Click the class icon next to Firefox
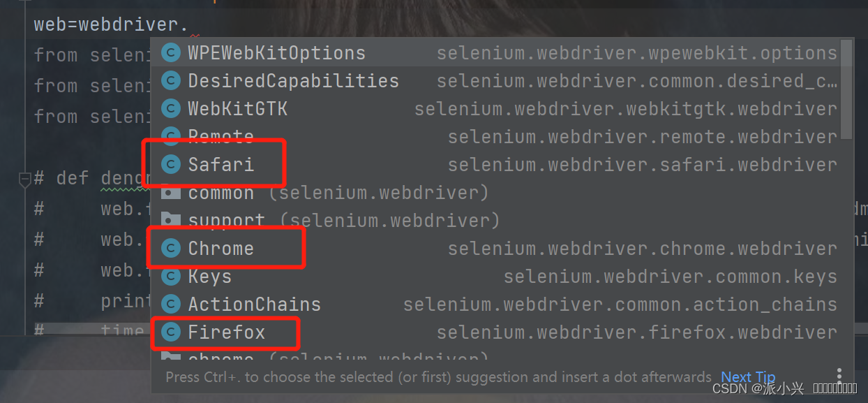The height and width of the screenshot is (403, 868). point(170,332)
